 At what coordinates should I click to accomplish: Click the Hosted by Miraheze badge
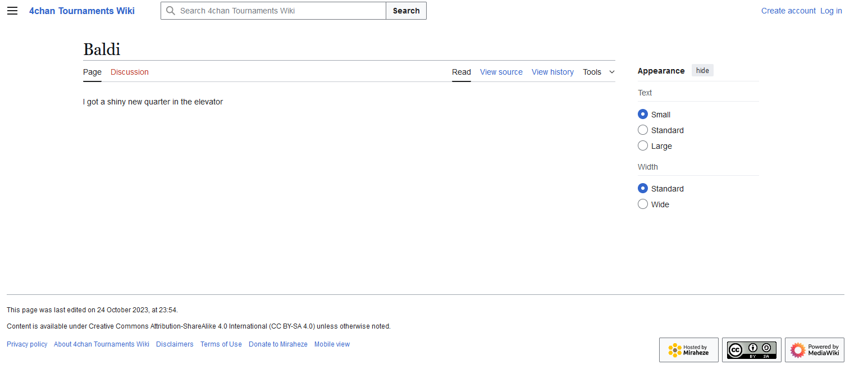tap(688, 350)
